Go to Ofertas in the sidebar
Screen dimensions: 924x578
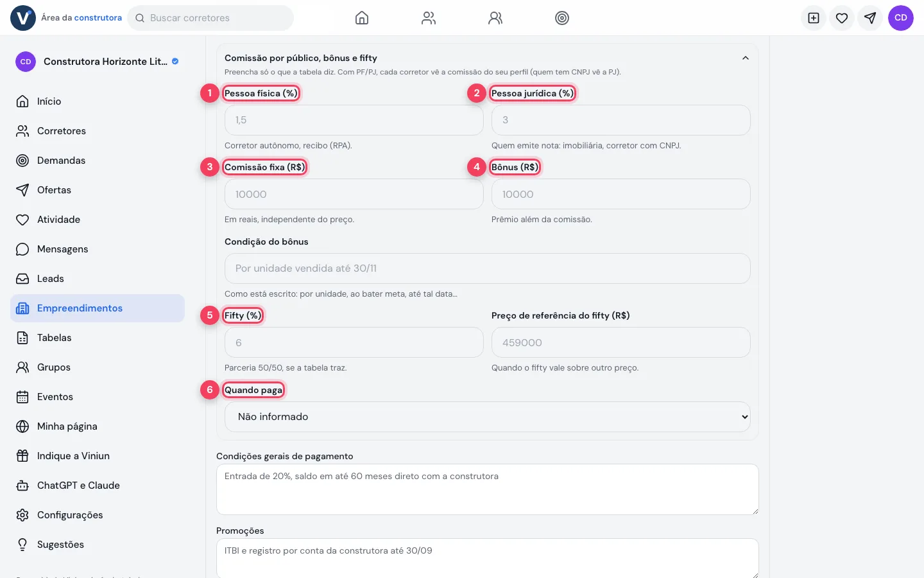(x=98, y=190)
